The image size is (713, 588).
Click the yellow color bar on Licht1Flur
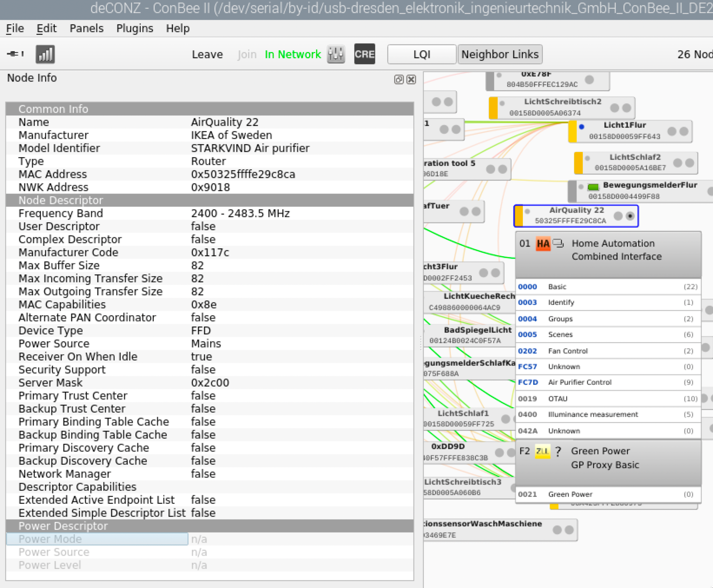coord(573,132)
